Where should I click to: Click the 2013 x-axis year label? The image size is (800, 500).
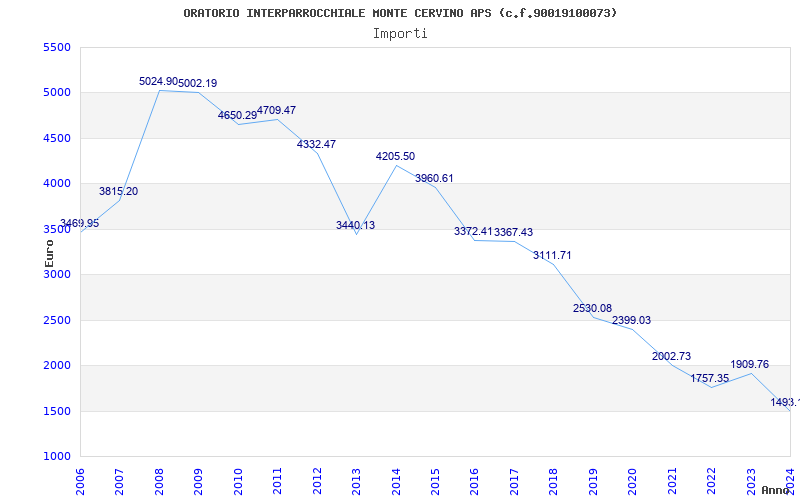356,482
